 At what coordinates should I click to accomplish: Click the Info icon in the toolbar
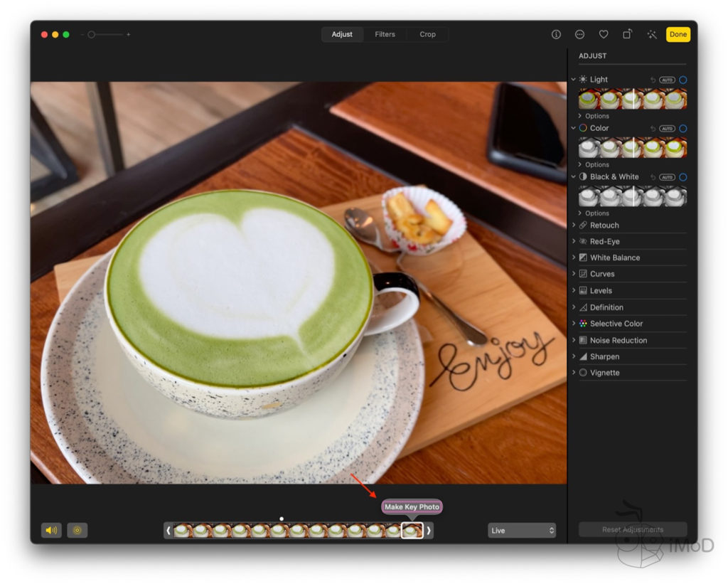coord(556,34)
